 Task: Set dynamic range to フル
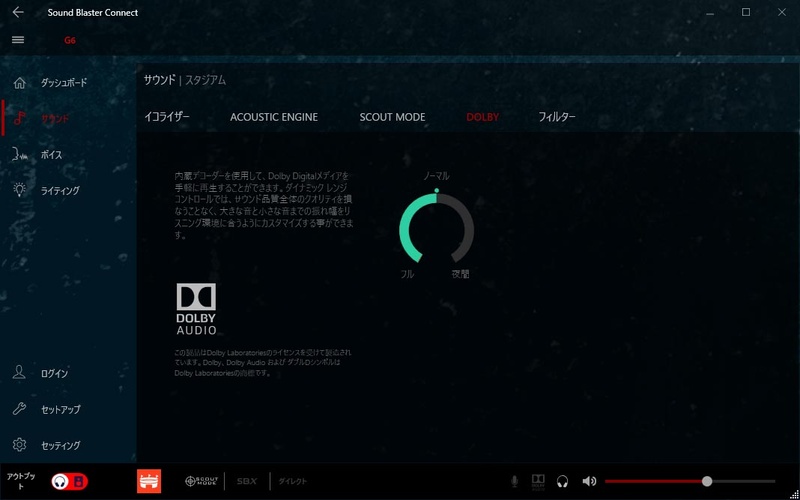point(407,274)
